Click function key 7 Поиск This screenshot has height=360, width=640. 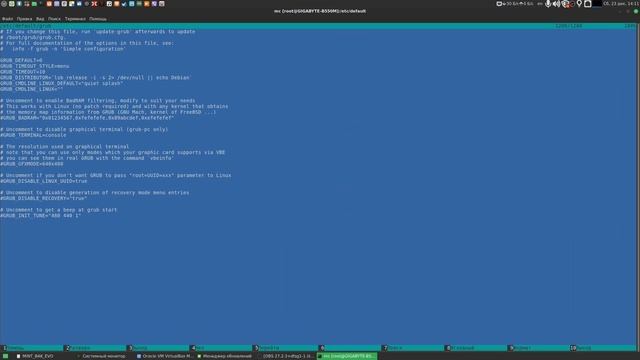[413, 348]
